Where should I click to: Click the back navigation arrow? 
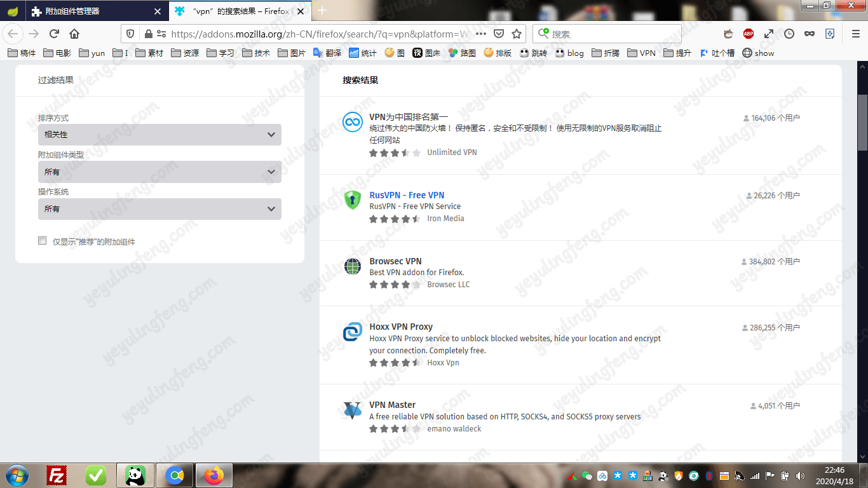(x=13, y=34)
